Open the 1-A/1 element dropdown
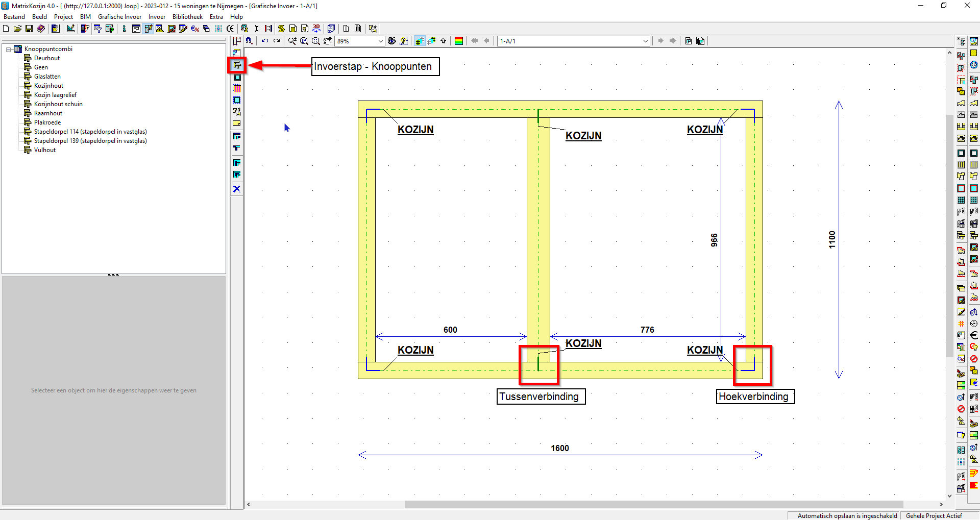The image size is (980, 520). (645, 41)
